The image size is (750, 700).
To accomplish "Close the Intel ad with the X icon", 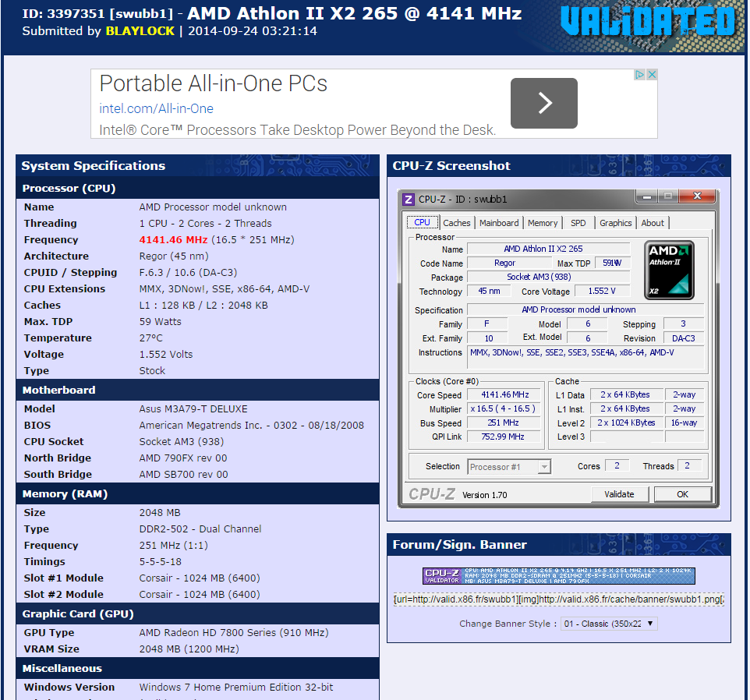I will [652, 75].
